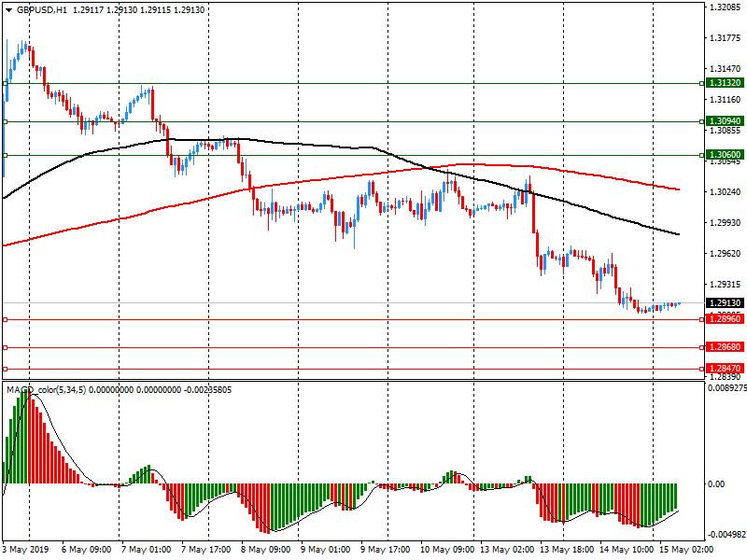Select the 1.28470 support level label
Viewport: 747px width, 560px height.
coord(725,369)
